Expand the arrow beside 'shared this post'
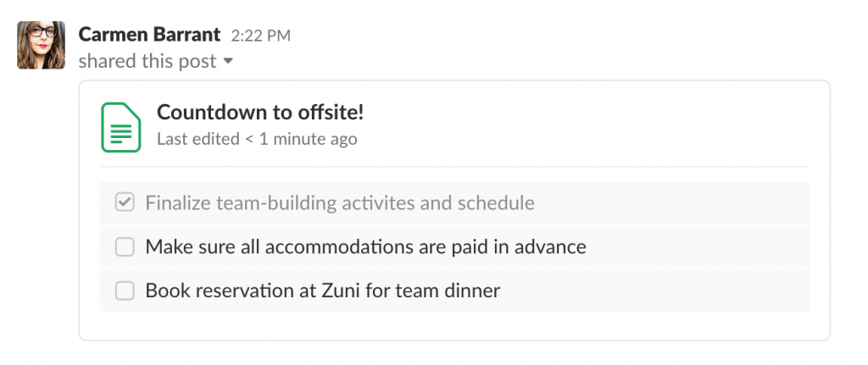Image resolution: width=868 pixels, height=365 pixels. pos(228,61)
